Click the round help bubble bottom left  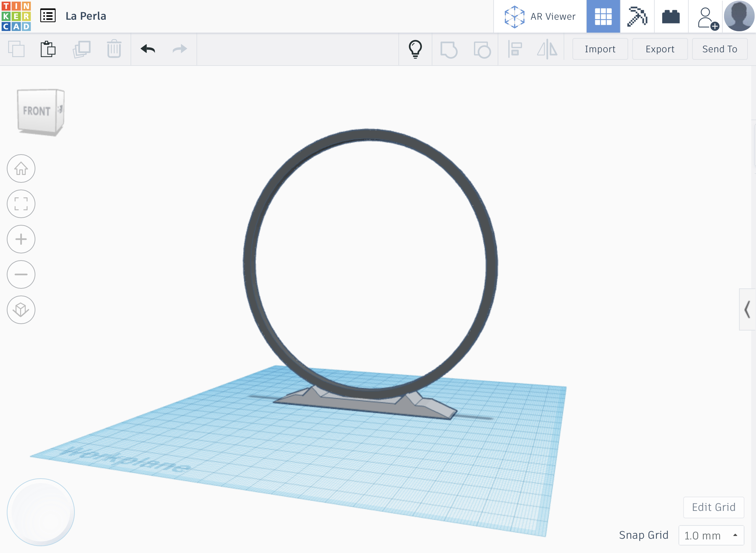[x=41, y=512]
